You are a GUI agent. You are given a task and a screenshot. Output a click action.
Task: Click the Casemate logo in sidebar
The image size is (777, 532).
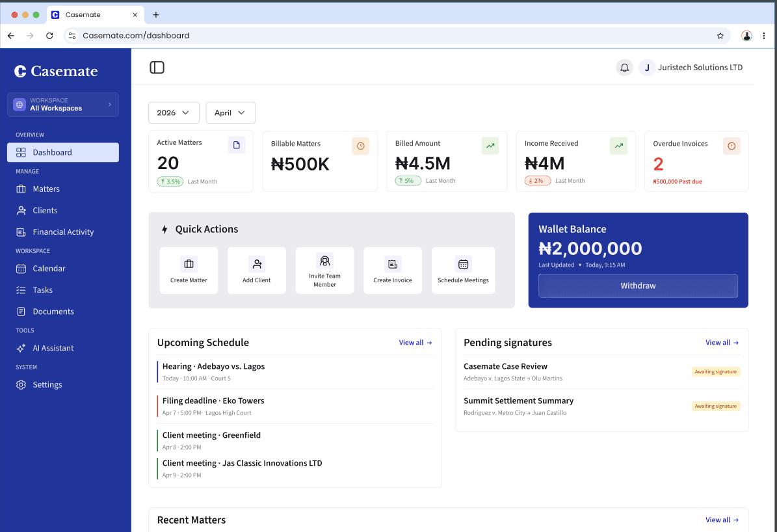[x=56, y=72]
